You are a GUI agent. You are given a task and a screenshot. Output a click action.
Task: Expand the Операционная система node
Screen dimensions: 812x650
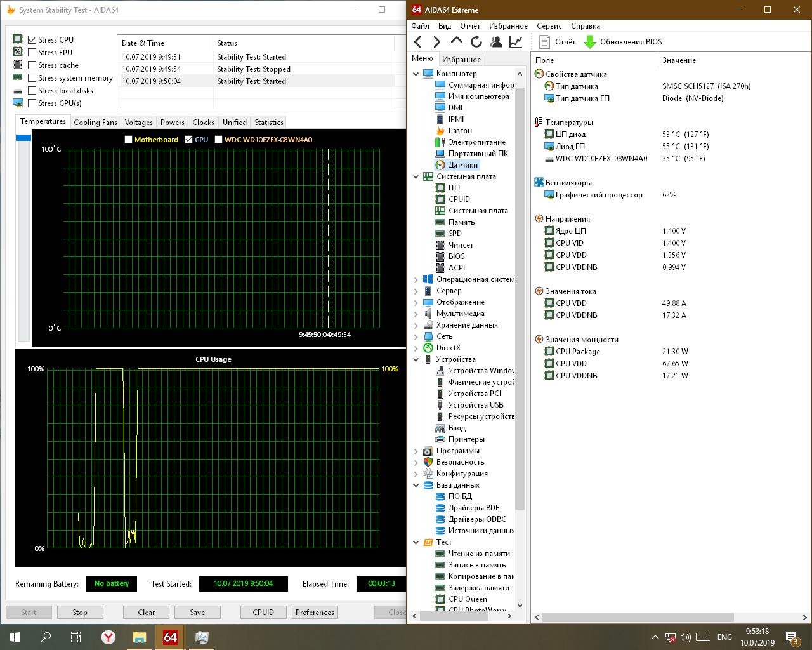click(x=416, y=279)
